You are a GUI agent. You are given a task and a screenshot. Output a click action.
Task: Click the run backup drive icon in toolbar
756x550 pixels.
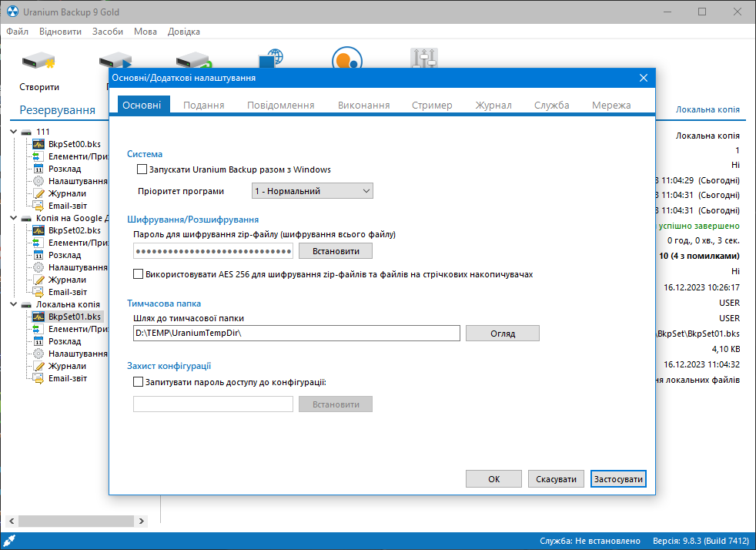click(x=115, y=60)
